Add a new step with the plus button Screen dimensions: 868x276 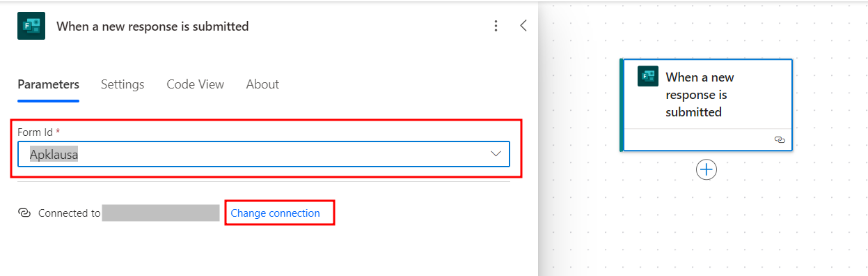coord(707,169)
